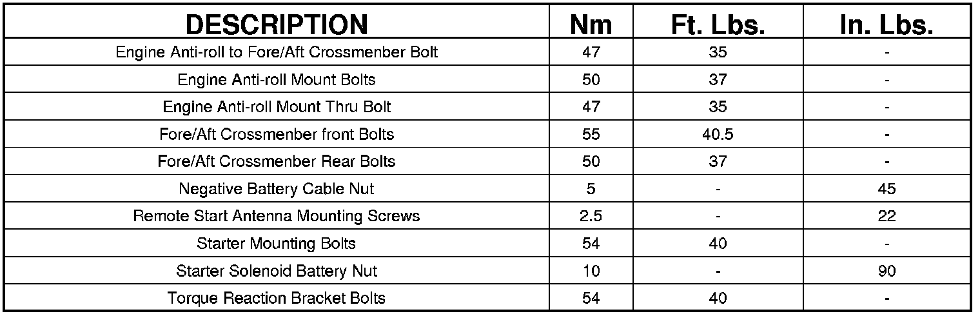Screen dimensions: 980x316
Task: Click the 40.5 Ft. Lbs. value
Action: (717, 134)
